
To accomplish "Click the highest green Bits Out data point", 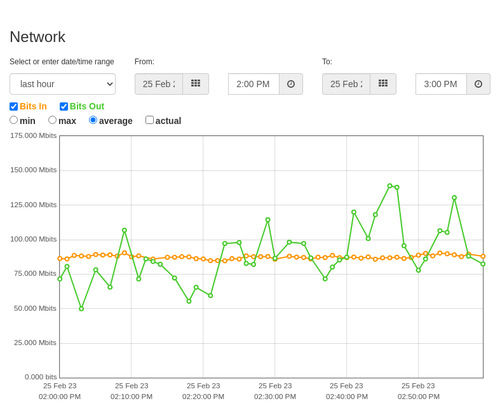I will [x=390, y=186].
